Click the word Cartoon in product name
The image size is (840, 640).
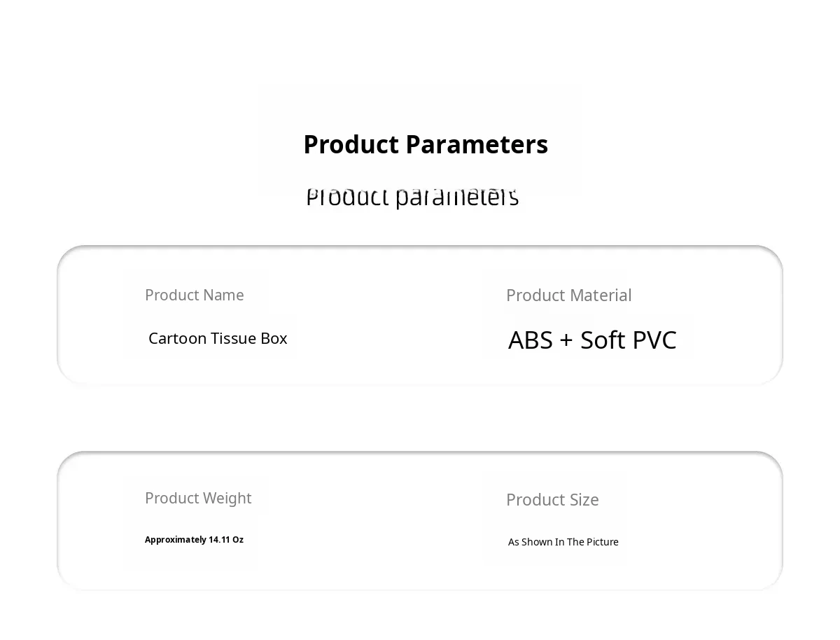177,338
